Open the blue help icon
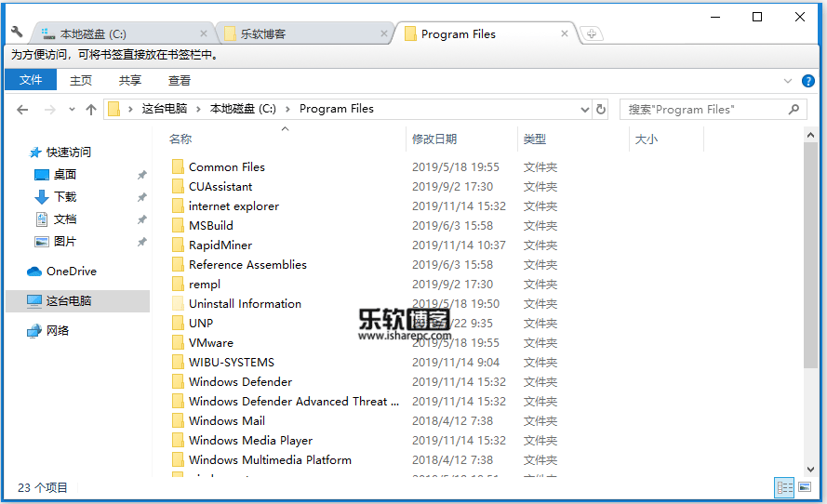The width and height of the screenshot is (827, 504). click(807, 81)
